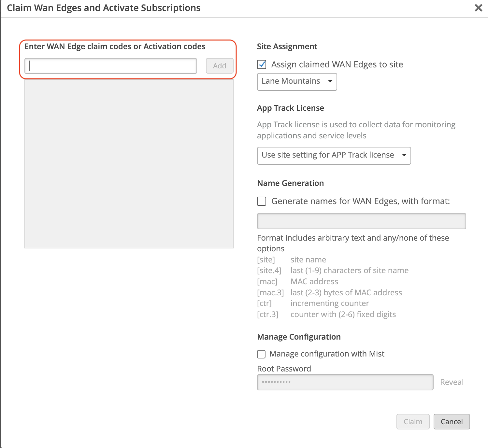Click the dialog title text

(x=104, y=8)
